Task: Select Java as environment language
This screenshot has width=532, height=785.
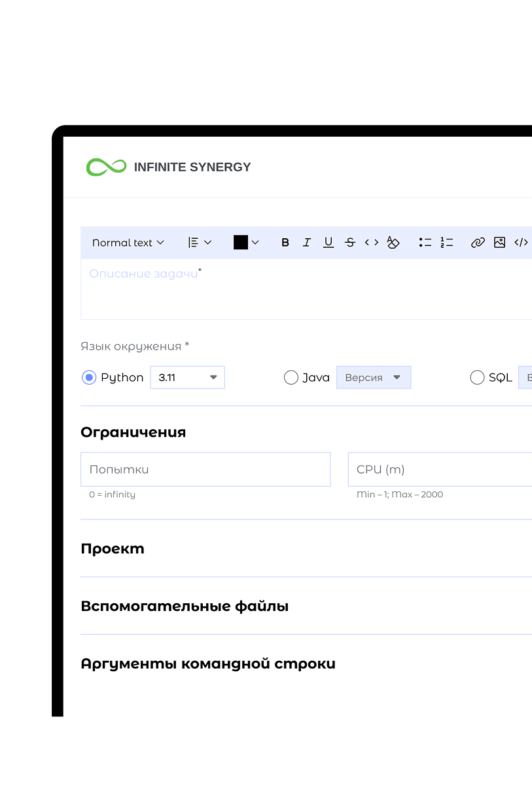Action: coord(291,377)
